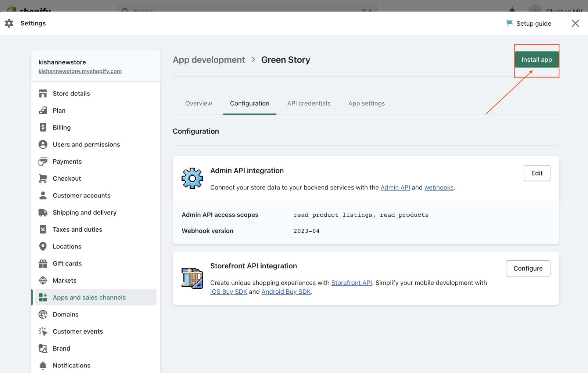Go to Customer events settings
588x373 pixels.
point(96,332)
